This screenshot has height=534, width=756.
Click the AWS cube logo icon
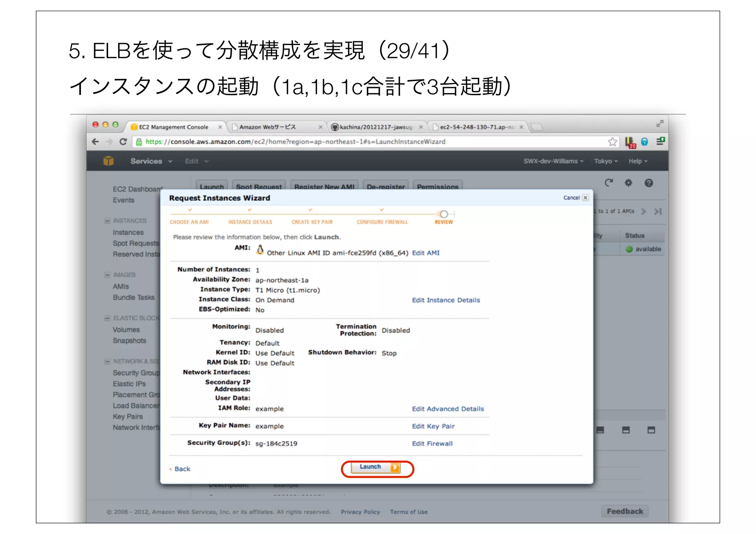tap(109, 161)
